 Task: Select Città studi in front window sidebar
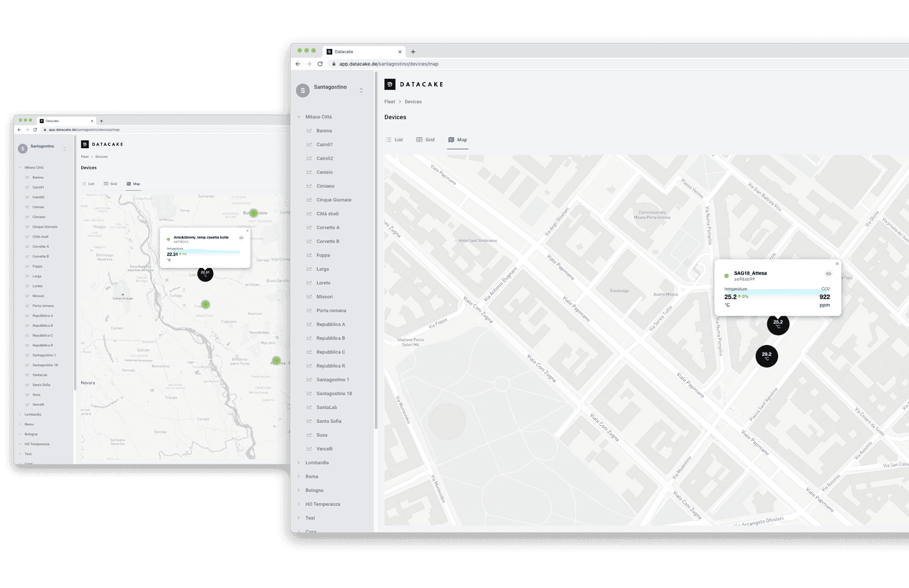(327, 214)
